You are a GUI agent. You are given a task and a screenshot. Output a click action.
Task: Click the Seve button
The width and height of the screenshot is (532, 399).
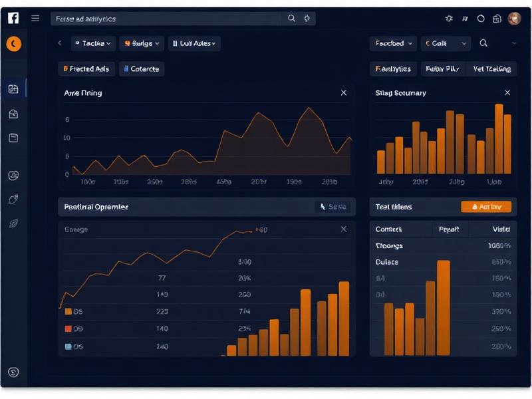(333, 207)
